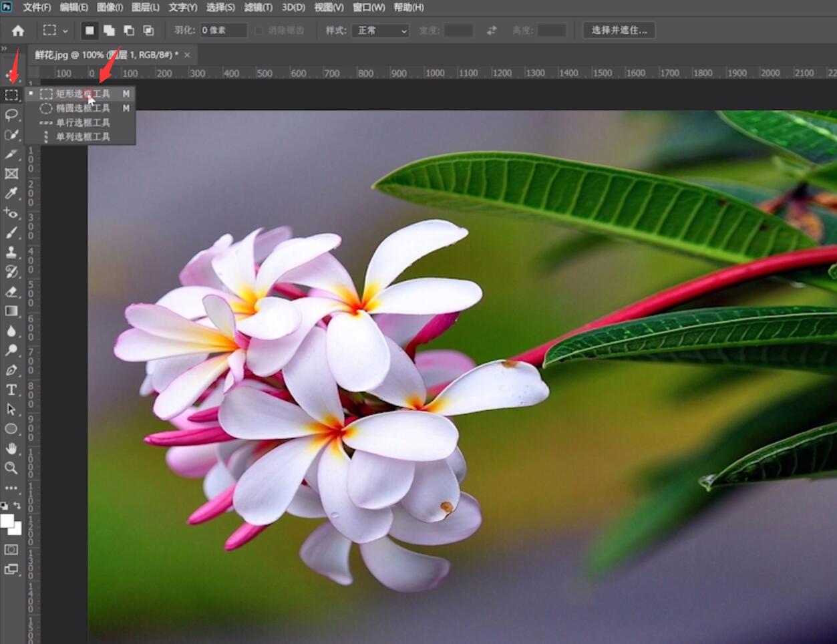Select the Clone Stamp tool
Viewport: 837px width, 644px height.
(x=11, y=253)
